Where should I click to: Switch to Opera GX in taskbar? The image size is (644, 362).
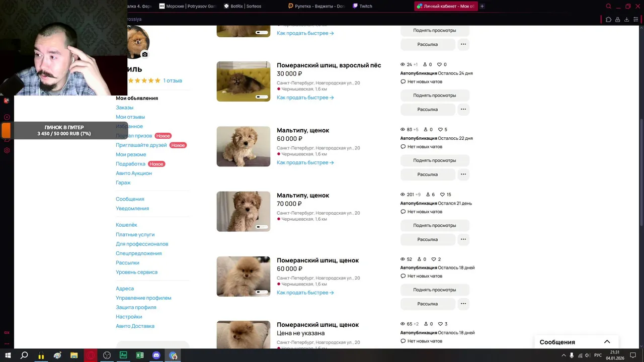click(91, 355)
